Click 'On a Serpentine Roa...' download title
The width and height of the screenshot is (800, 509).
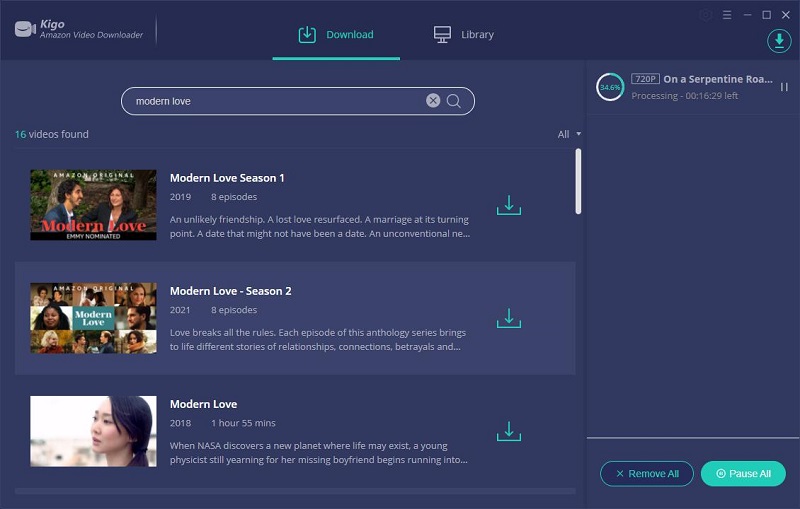pos(718,79)
